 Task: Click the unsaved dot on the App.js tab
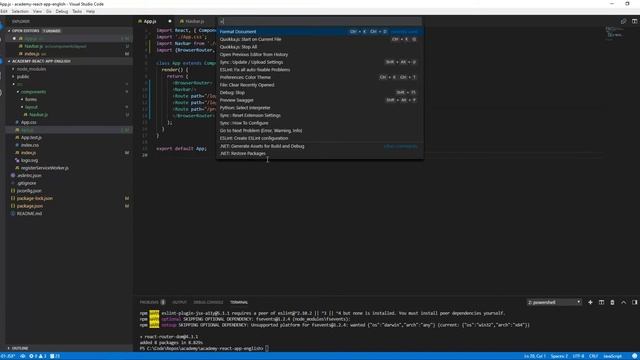tap(170, 21)
